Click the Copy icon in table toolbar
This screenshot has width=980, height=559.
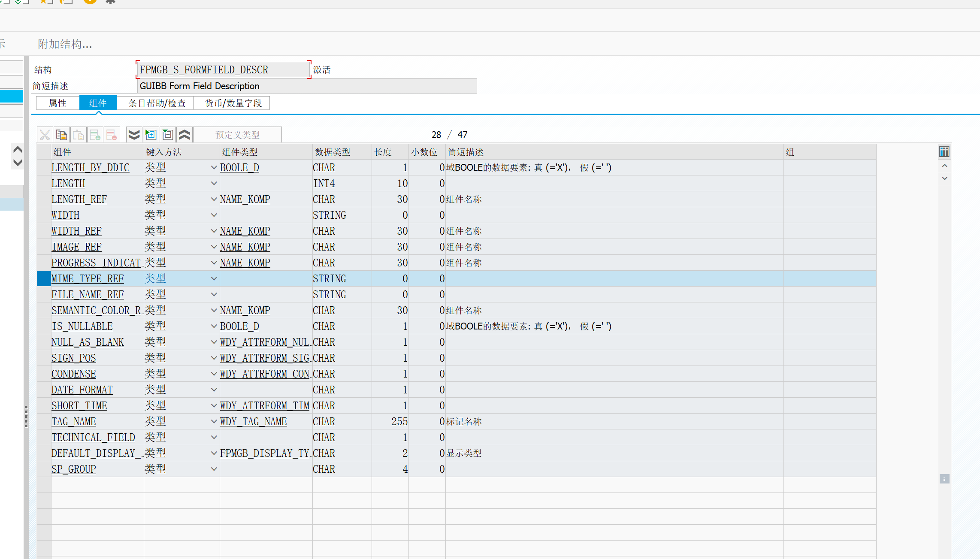tap(61, 135)
